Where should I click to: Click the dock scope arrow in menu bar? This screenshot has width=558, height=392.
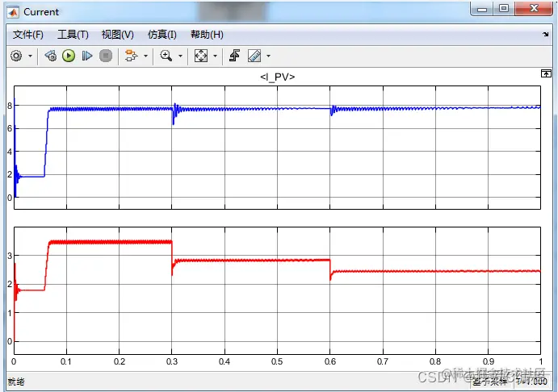pyautogui.click(x=546, y=35)
